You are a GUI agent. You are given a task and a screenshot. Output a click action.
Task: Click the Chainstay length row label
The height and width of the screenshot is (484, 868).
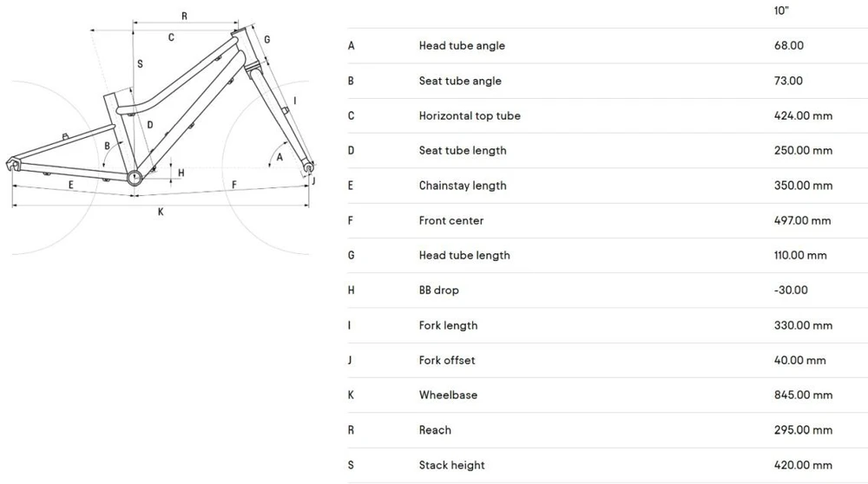tap(463, 186)
